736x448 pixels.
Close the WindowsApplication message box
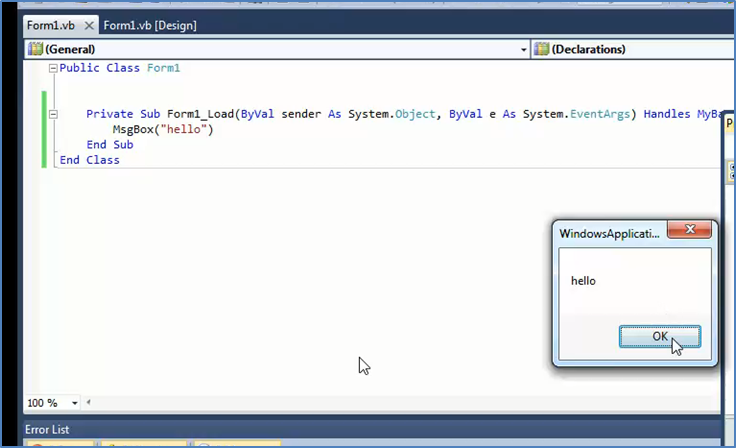click(690, 229)
